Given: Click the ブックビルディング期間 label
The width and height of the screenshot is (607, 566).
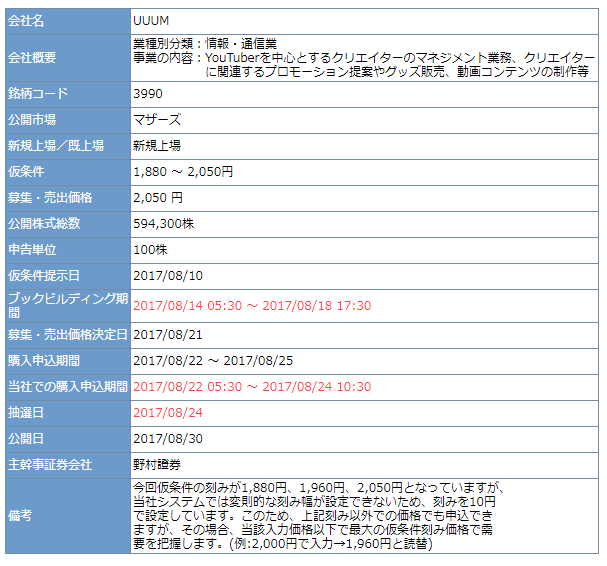Looking at the screenshot, I should (x=68, y=305).
